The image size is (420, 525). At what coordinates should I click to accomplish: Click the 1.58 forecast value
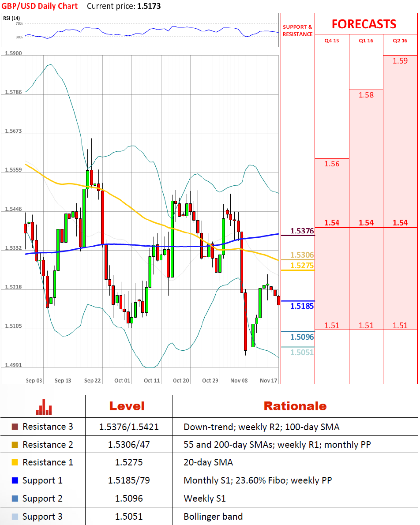coord(366,95)
